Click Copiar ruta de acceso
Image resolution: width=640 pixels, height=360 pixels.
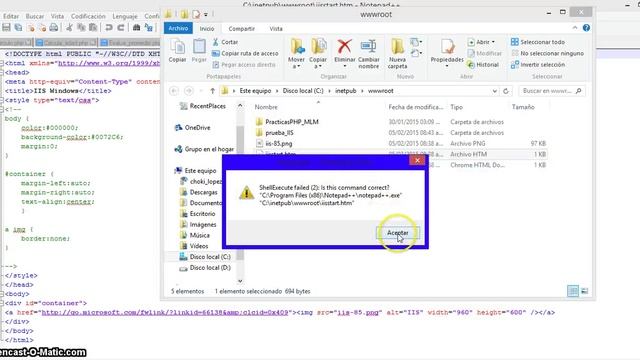245,53
